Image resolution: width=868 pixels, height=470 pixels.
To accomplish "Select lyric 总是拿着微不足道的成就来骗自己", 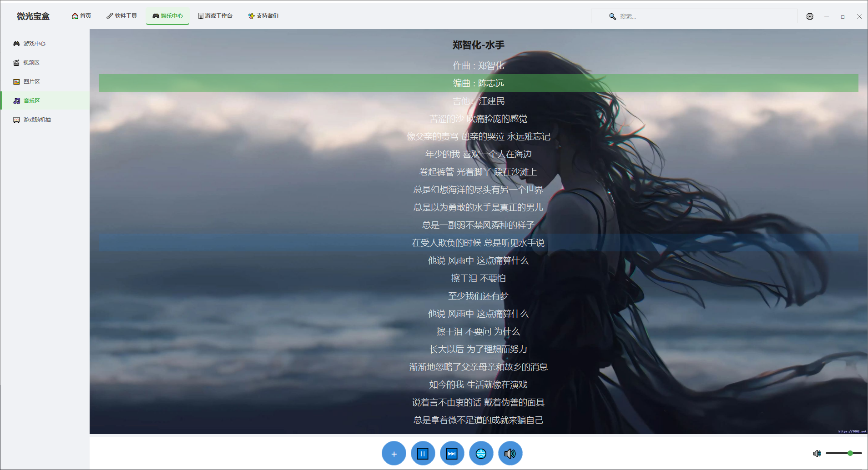I will coord(479,420).
